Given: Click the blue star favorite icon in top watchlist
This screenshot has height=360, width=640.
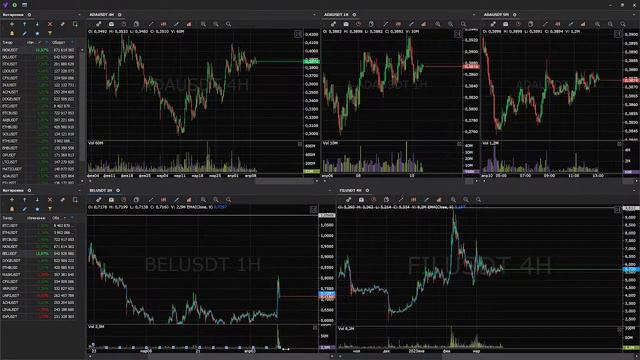Looking at the screenshot, I should [37, 33].
